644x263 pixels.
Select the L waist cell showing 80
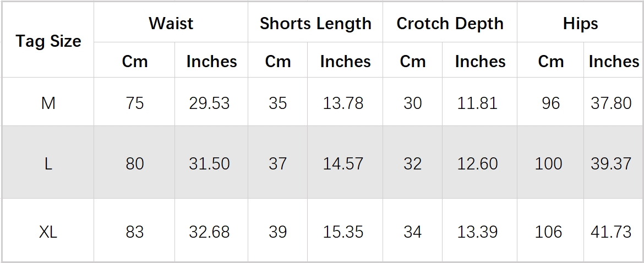pyautogui.click(x=134, y=163)
